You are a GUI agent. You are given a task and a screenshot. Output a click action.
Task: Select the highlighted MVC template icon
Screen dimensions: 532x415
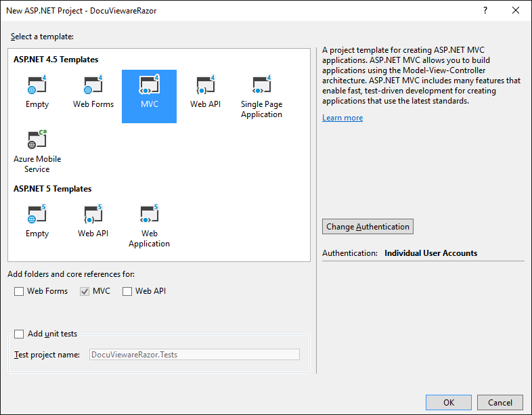(150, 85)
